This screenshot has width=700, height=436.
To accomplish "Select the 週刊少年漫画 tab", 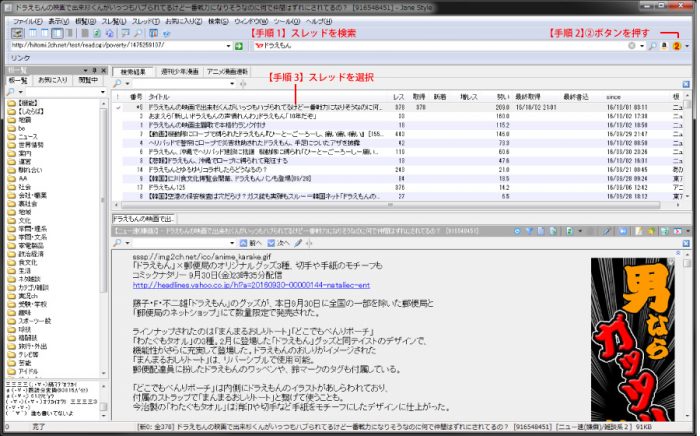I will [179, 72].
